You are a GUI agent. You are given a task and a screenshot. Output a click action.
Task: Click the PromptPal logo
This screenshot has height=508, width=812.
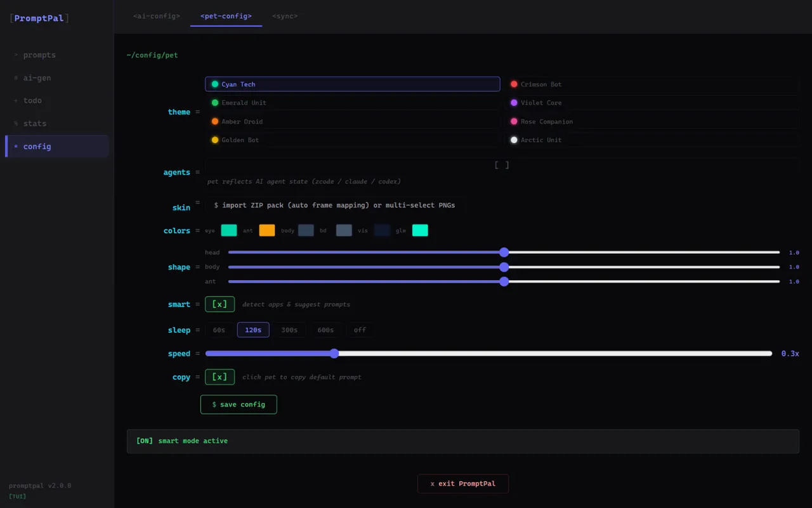click(x=39, y=18)
